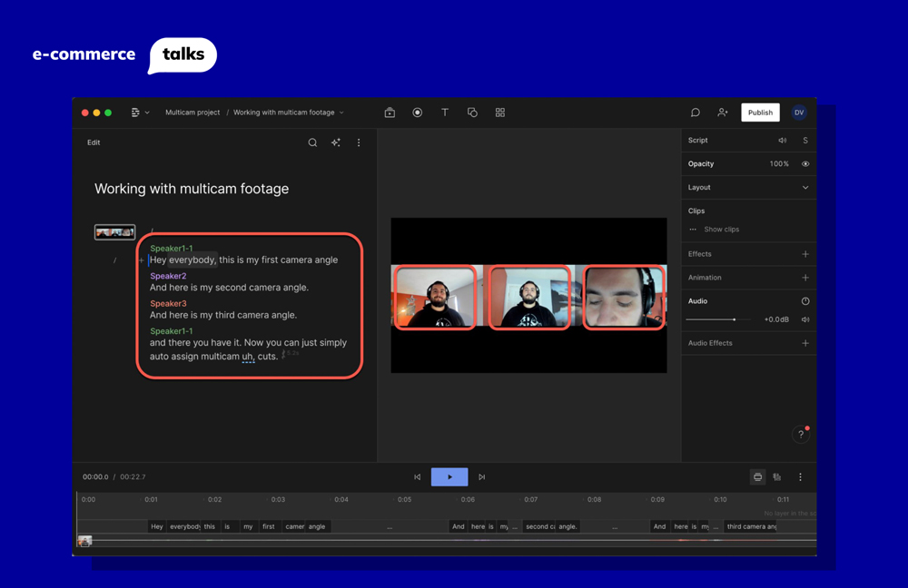Open AI actions via the sparkle icon
Screen dimensions: 908x588
point(336,142)
